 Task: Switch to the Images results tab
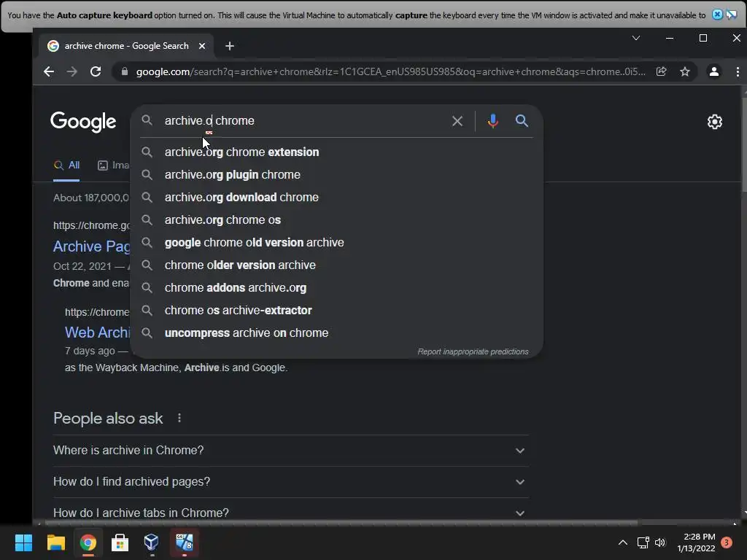[x=114, y=166]
